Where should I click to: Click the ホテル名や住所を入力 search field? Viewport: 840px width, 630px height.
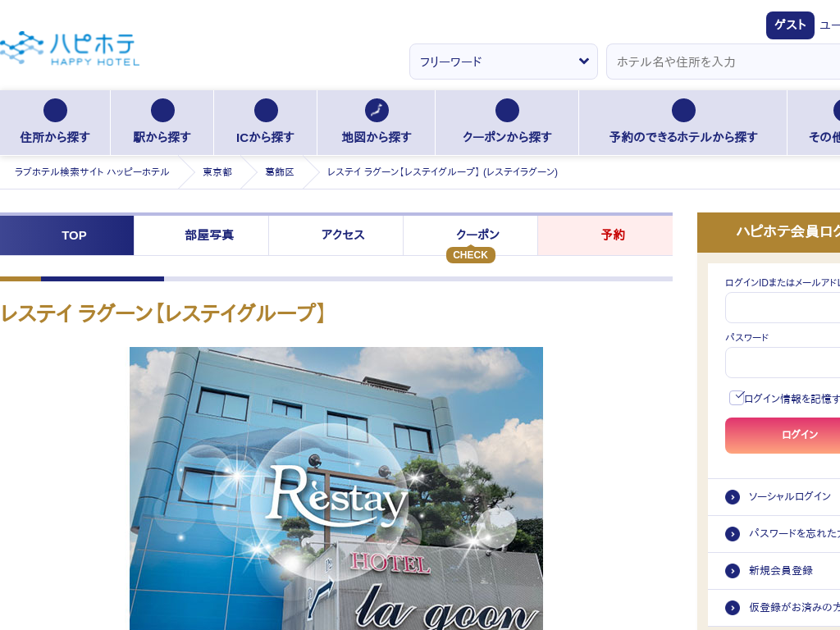(724, 62)
